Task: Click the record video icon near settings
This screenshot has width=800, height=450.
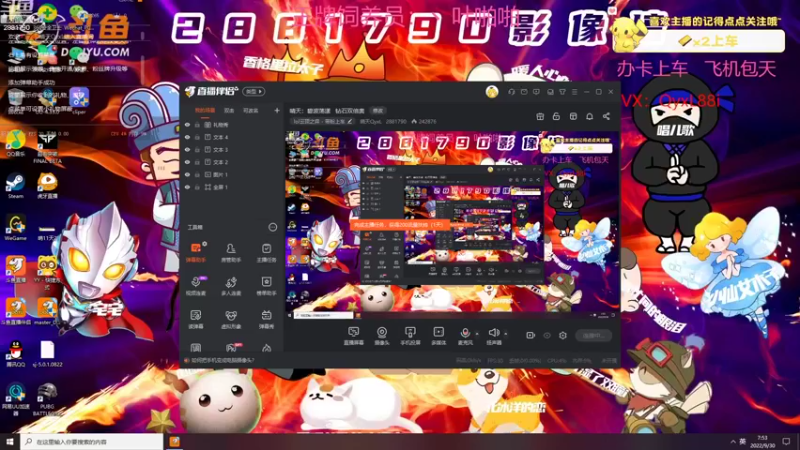Action: click(530, 335)
